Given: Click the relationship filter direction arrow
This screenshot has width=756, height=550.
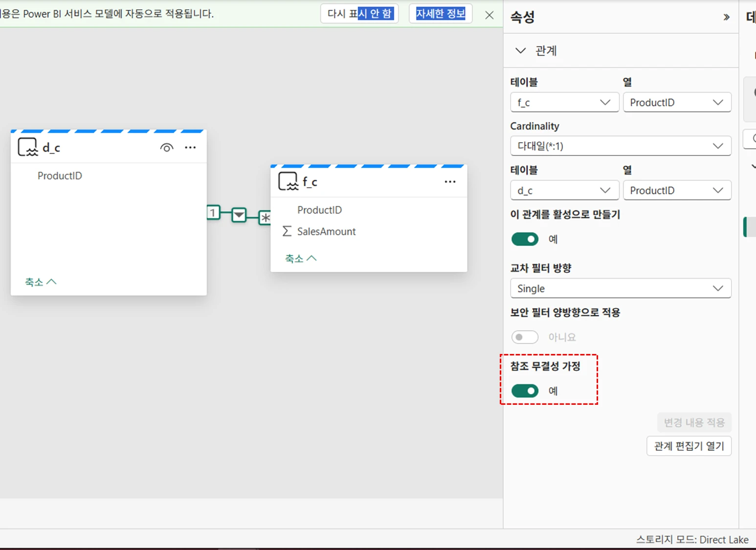Looking at the screenshot, I should 239,215.
